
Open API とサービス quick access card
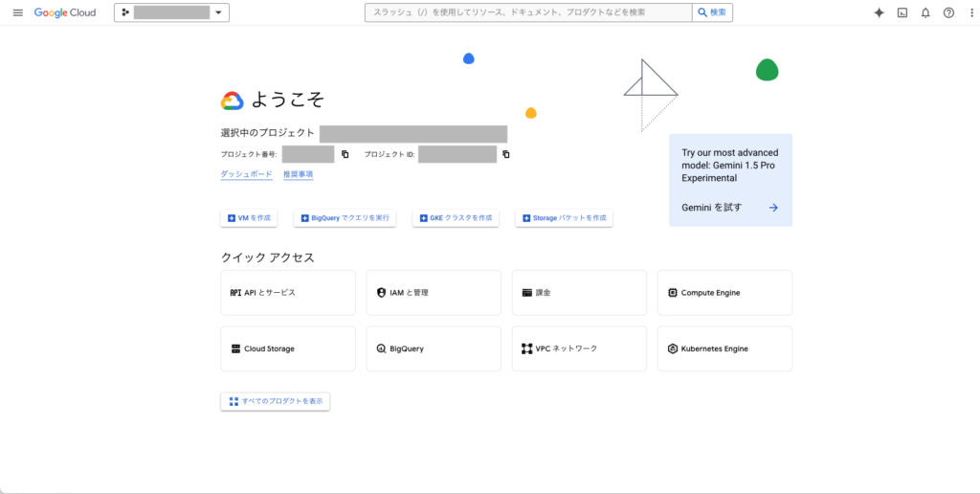pos(288,293)
